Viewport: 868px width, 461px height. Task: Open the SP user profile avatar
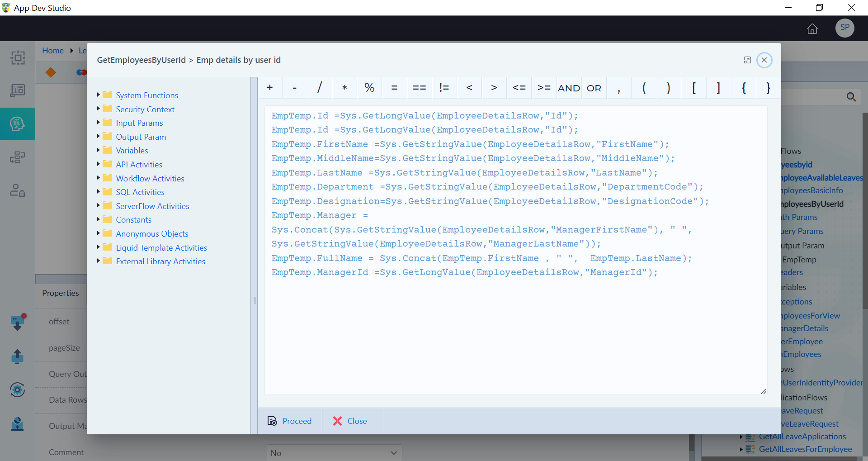[x=844, y=28]
